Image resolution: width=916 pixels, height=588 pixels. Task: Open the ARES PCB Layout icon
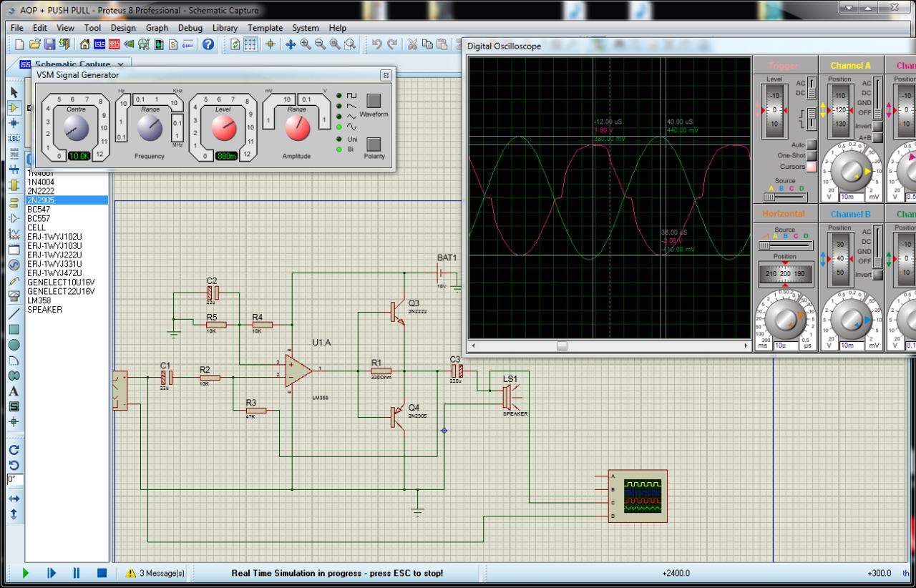point(114,44)
